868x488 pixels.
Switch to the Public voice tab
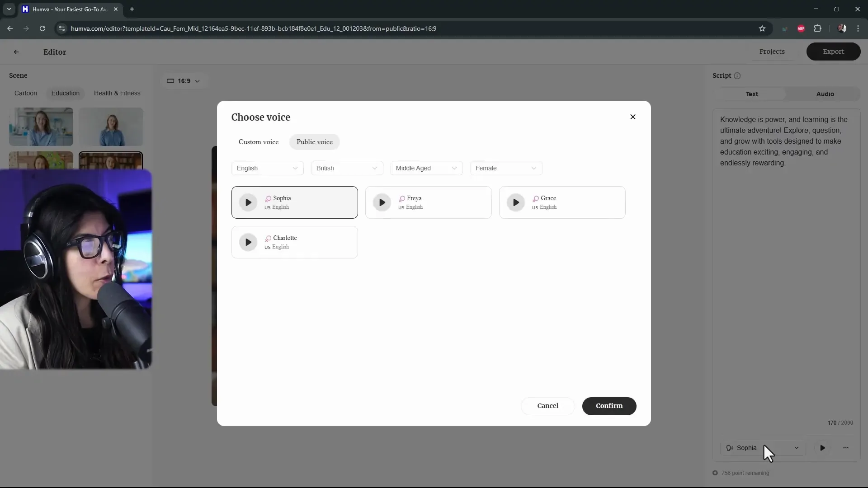click(315, 142)
